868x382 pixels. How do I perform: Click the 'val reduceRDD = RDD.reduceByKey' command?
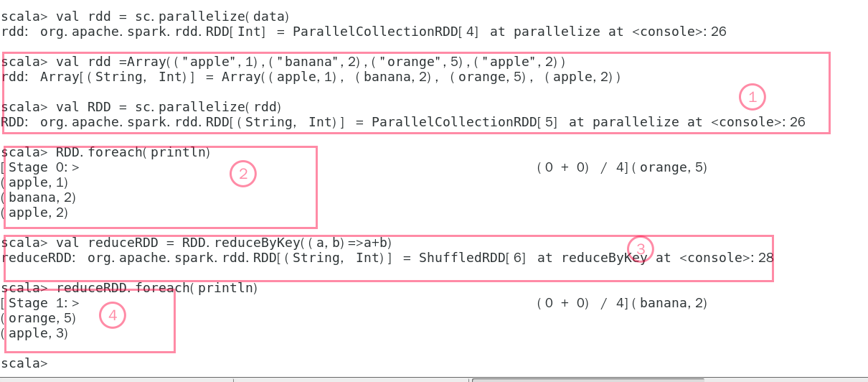(197, 243)
